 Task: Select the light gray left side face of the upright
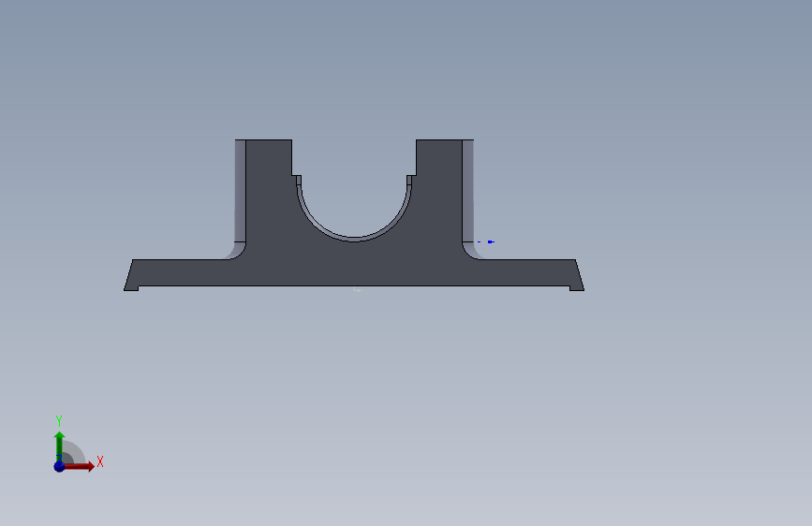(241, 191)
